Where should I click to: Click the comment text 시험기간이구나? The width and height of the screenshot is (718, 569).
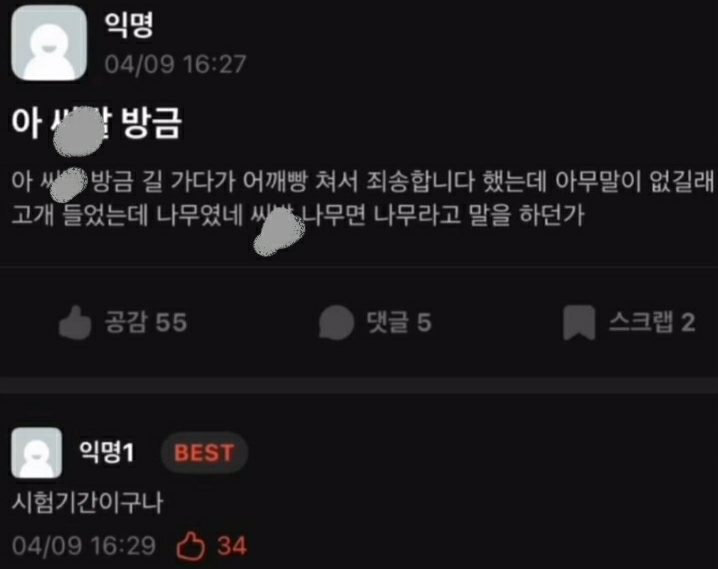click(87, 502)
